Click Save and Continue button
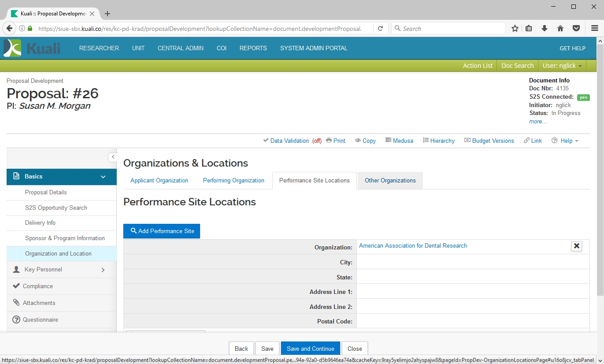This screenshot has height=364, width=604. 310,349
